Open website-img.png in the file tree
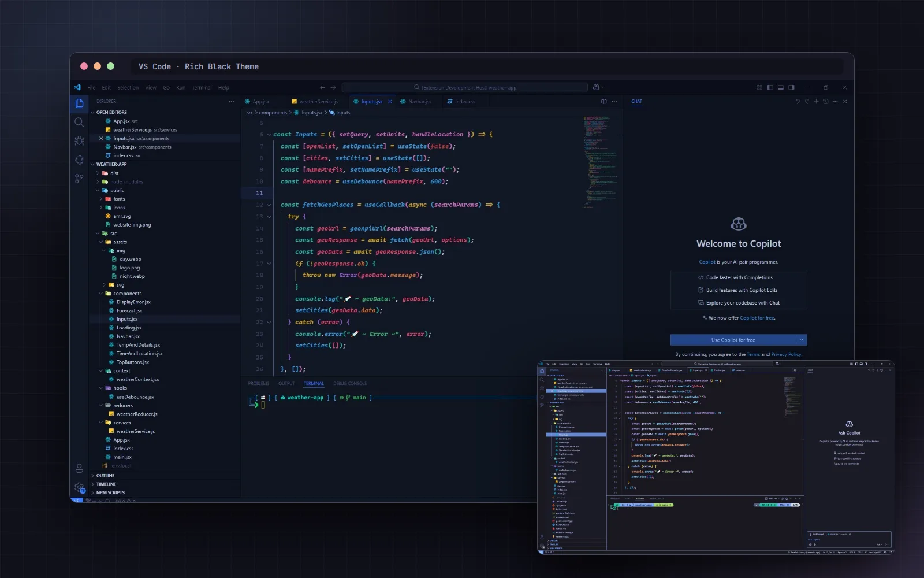This screenshot has width=924, height=578. click(132, 225)
